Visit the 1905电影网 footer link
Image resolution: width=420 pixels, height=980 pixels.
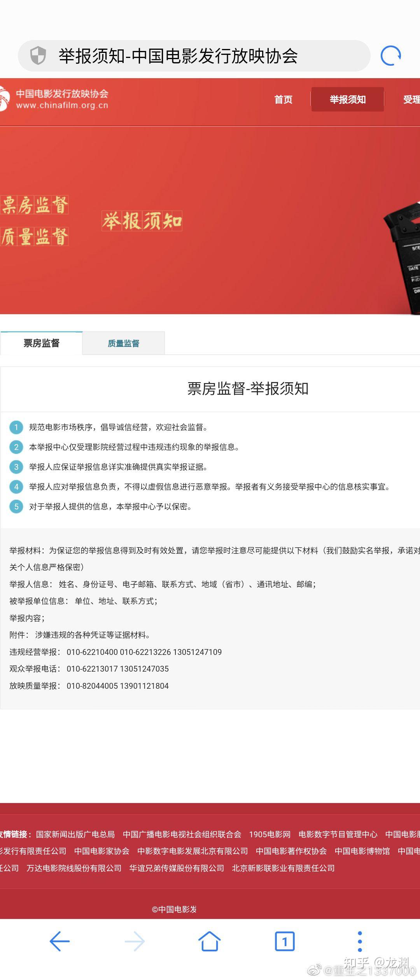pyautogui.click(x=270, y=834)
